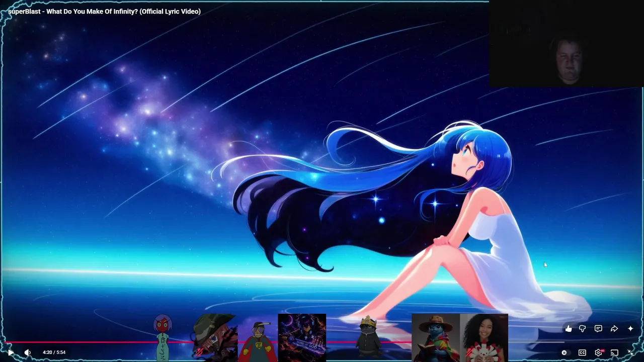Click the caped skull-face cartoon avatar
This screenshot has height=362, width=644.
pos(258,341)
